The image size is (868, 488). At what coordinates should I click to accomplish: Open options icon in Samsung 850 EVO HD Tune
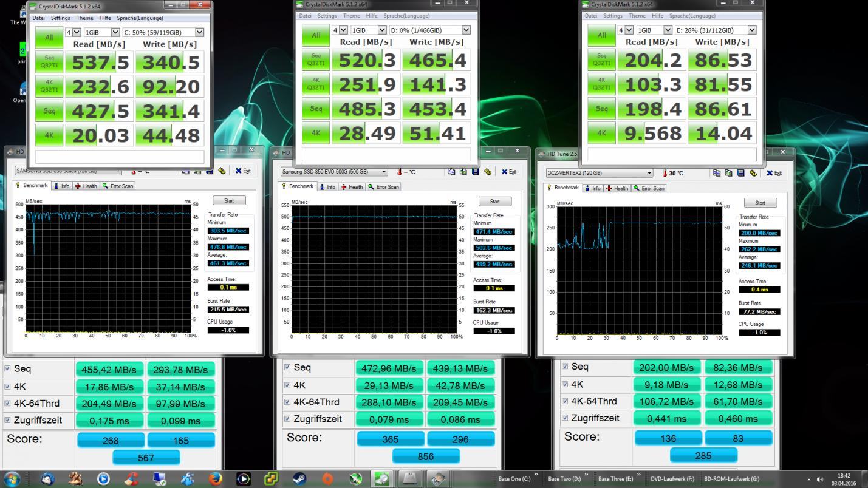coord(488,172)
